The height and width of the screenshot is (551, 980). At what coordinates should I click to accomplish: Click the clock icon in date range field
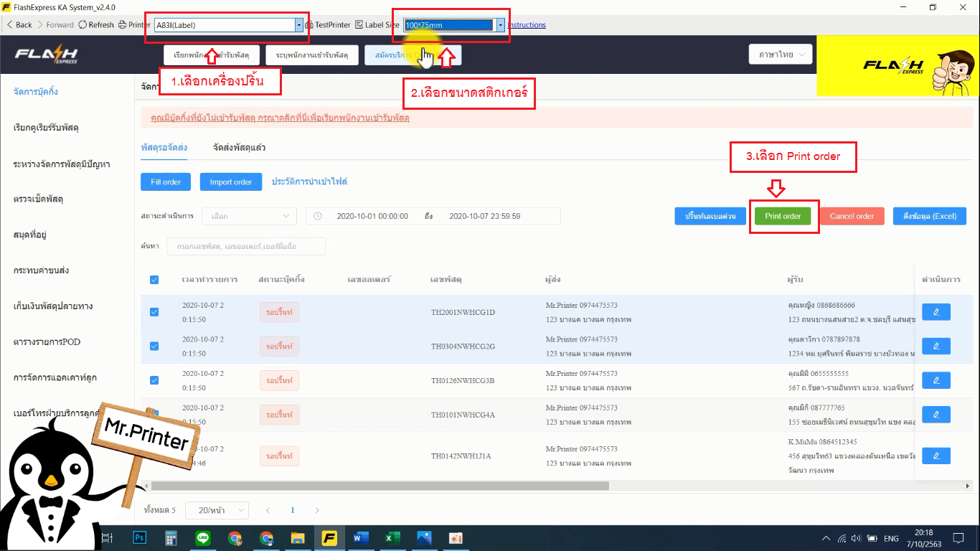[x=318, y=216]
